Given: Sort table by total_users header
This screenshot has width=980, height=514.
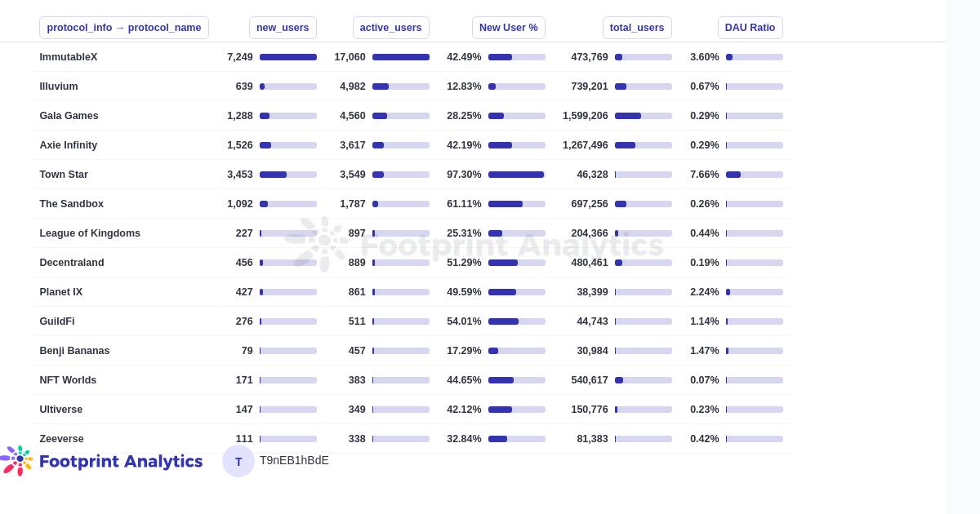Looking at the screenshot, I should (637, 28).
